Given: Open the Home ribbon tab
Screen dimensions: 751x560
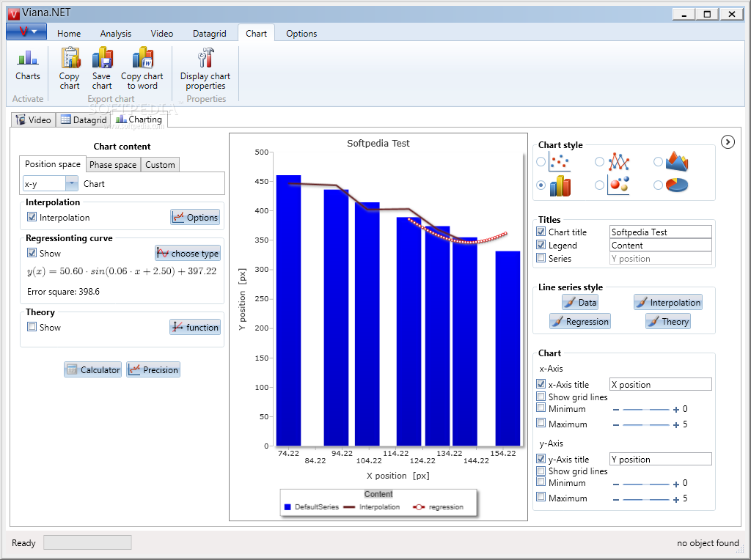Looking at the screenshot, I should coord(69,34).
